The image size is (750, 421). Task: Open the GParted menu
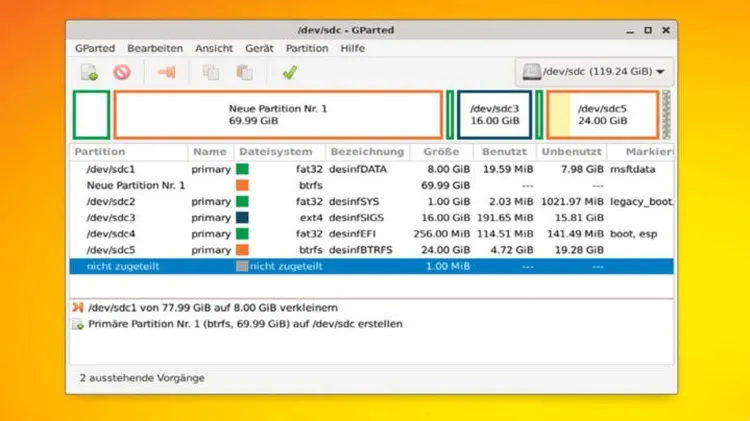point(95,48)
